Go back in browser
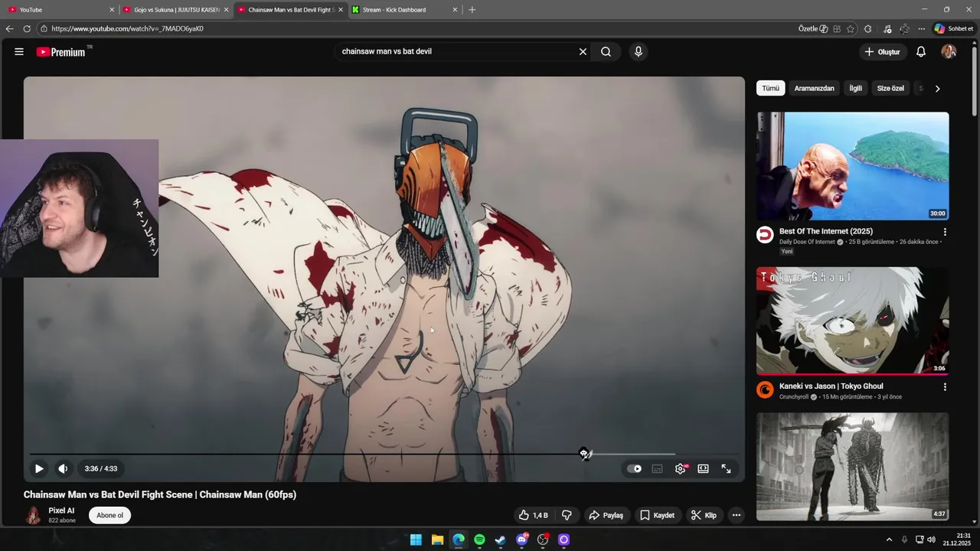This screenshot has width=980, height=551. 9,28
